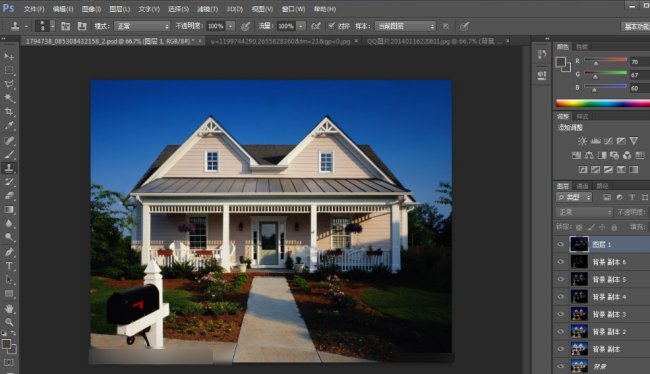Select the Move tool
Viewport: 650px width, 374px height.
tap(9, 56)
